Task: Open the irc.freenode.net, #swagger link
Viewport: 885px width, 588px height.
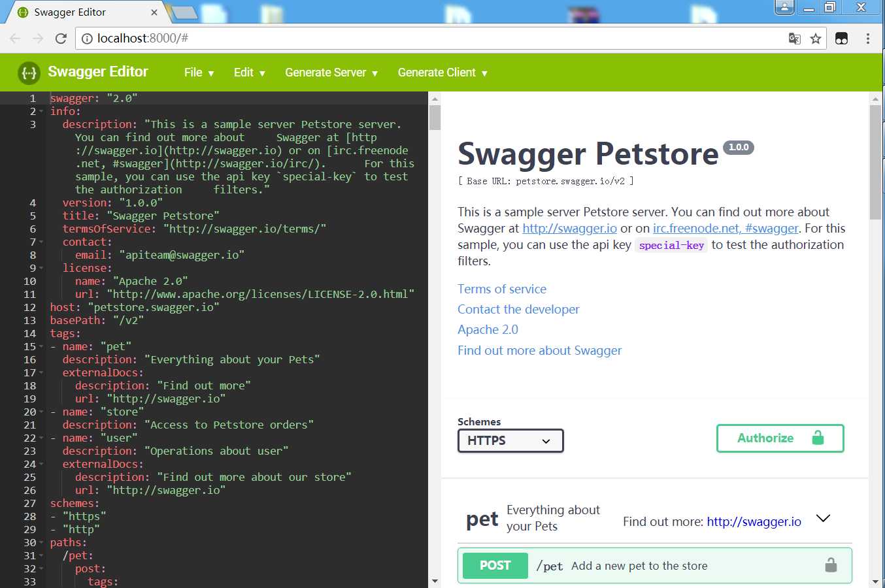Action: pyautogui.click(x=726, y=228)
